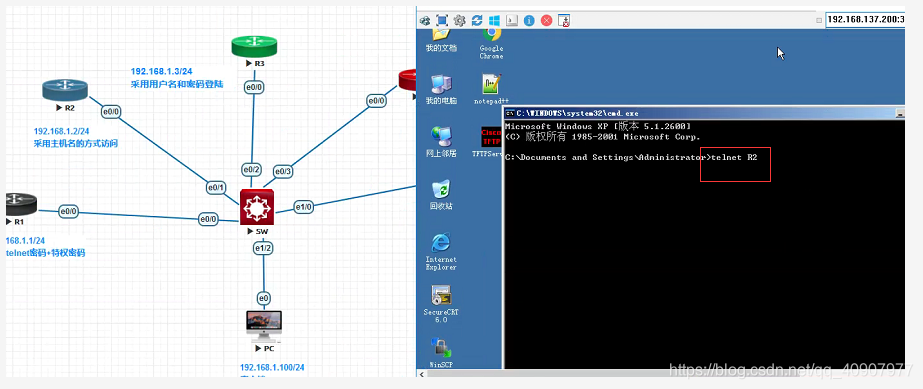Select the WinSCP desktop icon
Image resolution: width=923 pixels, height=389 pixels.
[x=441, y=352]
